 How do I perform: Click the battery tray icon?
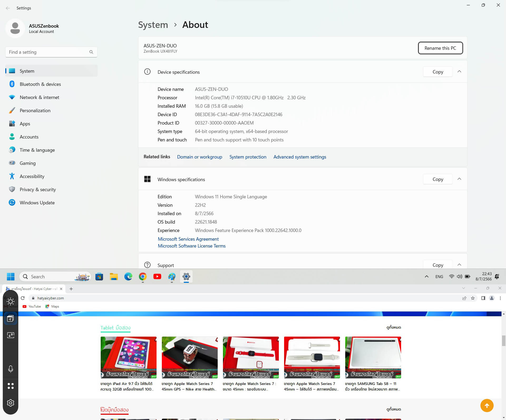(x=468, y=276)
